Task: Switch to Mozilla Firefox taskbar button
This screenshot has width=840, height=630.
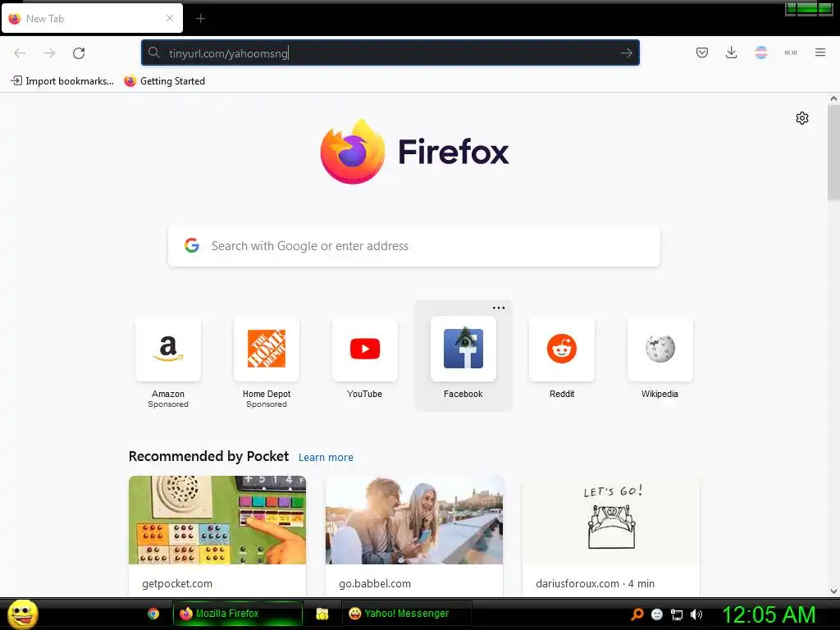Action: pyautogui.click(x=238, y=614)
